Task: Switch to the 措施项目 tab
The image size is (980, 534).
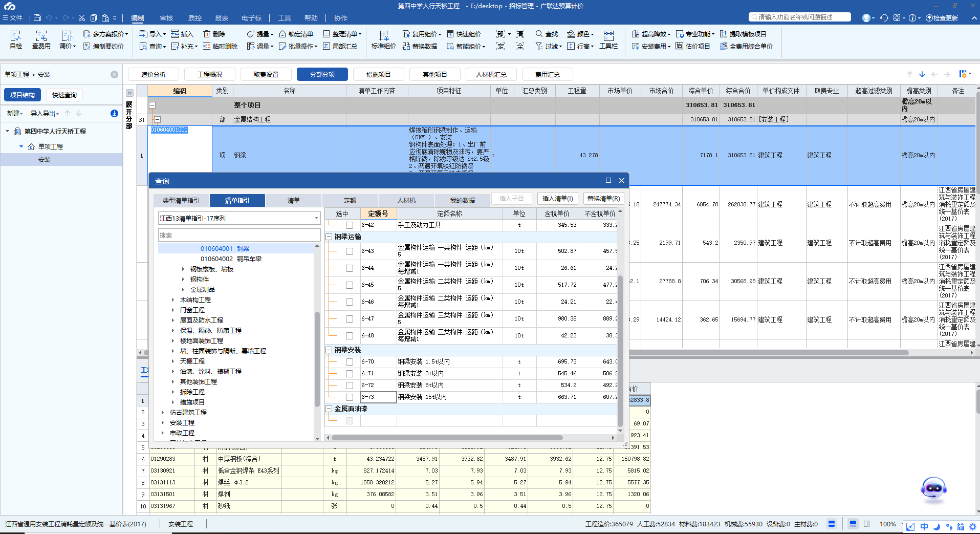Action: click(x=378, y=74)
